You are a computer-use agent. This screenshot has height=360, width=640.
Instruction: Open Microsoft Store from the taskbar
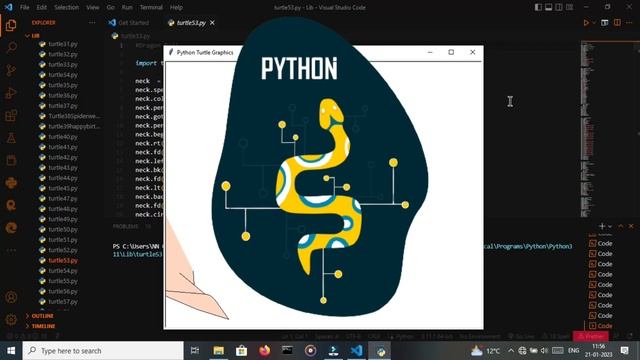coord(241,351)
